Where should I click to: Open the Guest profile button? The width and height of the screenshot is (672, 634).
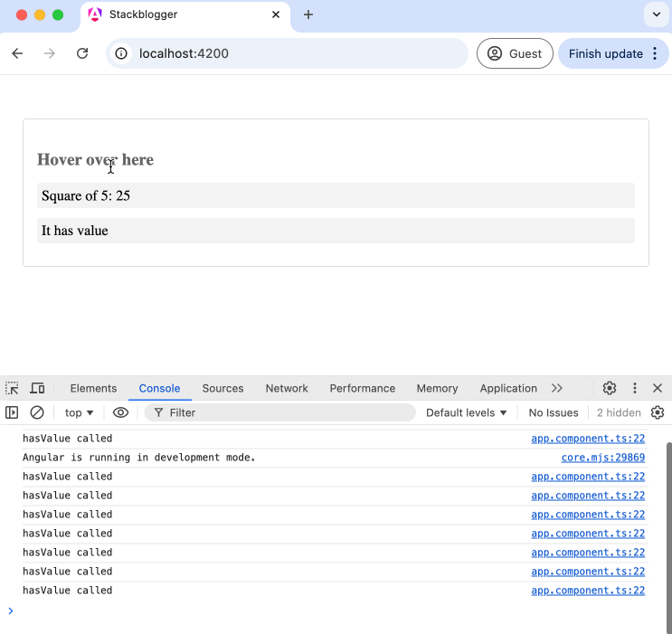pos(515,53)
